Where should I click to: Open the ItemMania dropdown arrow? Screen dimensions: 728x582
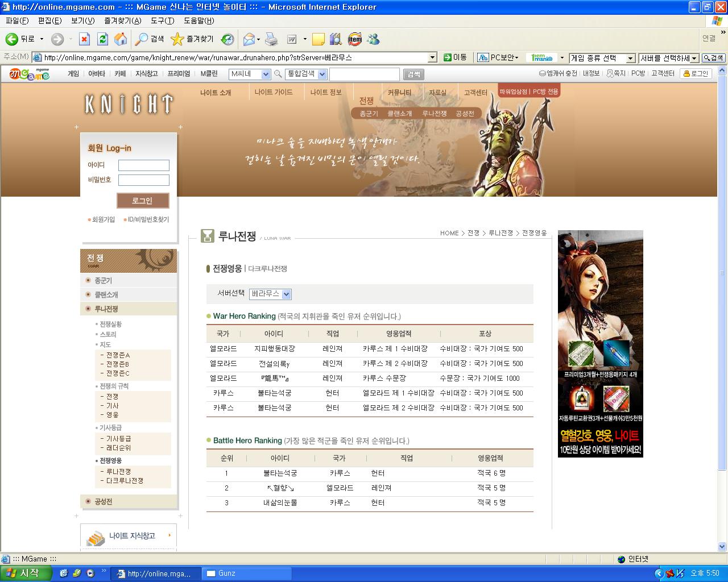coord(562,57)
